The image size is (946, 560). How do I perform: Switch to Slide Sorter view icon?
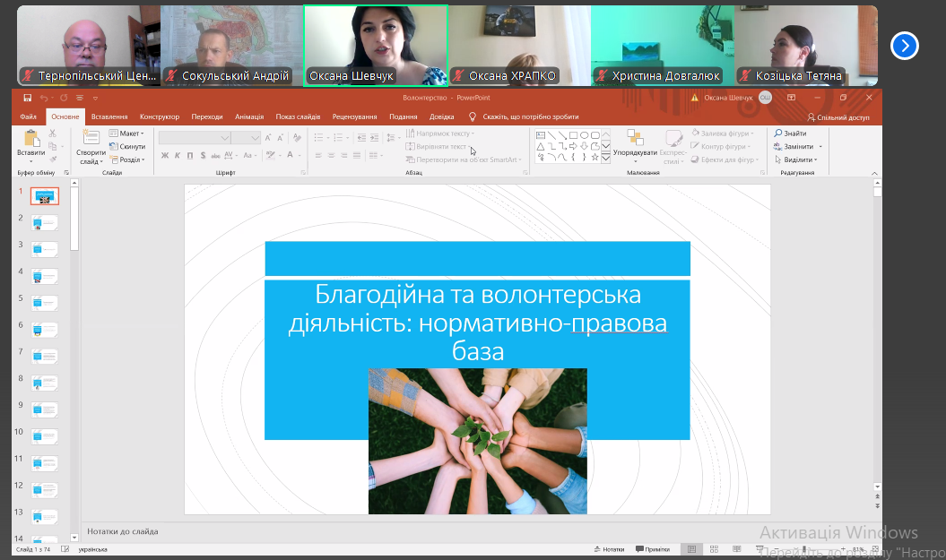pyautogui.click(x=714, y=549)
